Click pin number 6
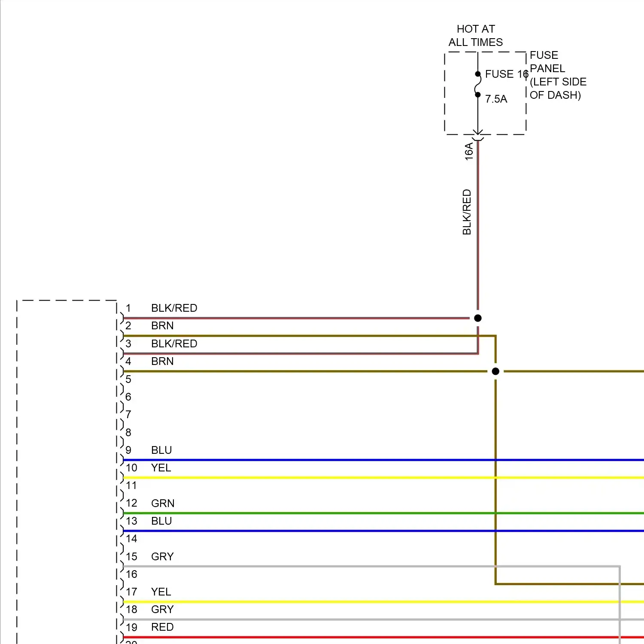644x644 pixels. click(x=128, y=397)
